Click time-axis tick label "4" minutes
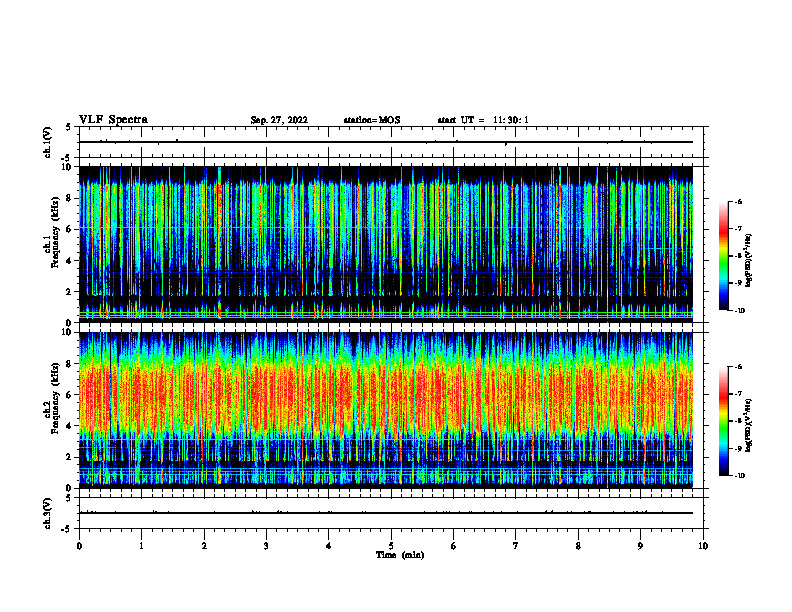 tap(329, 546)
